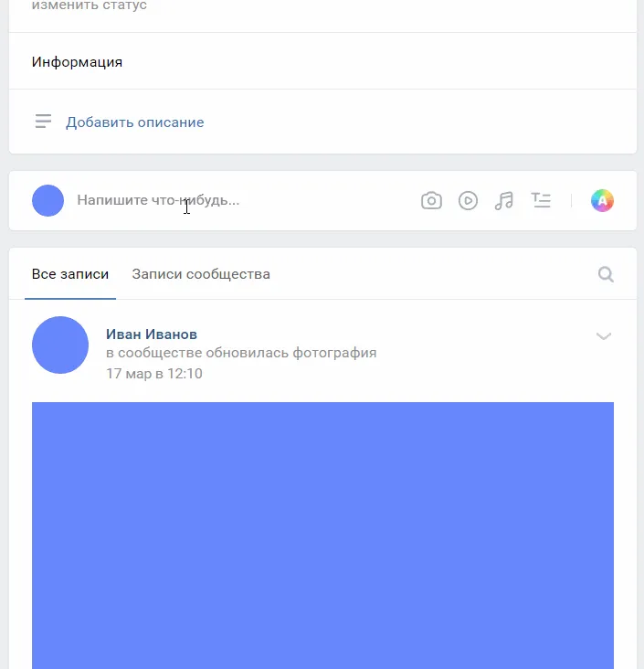644x669 pixels.
Task: Focus the Напишите что-нибудь post field
Action: pos(238,200)
